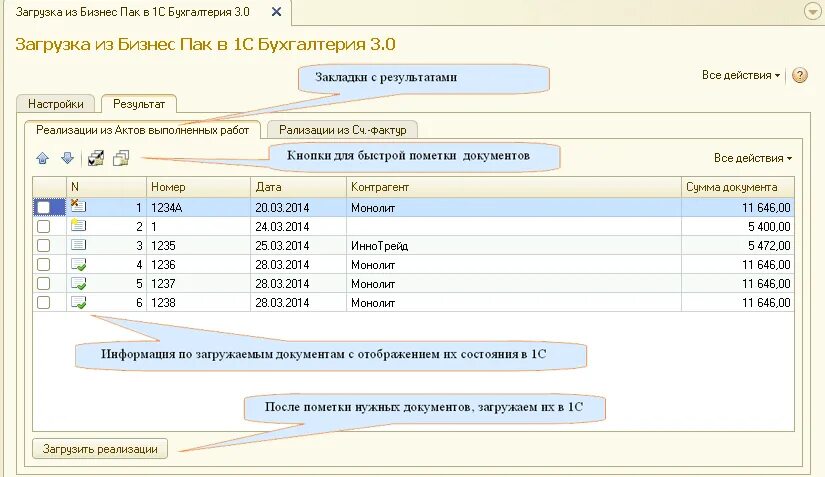Click the document status icon in row 1234A
Screen dimensions: 825x477
tap(78, 206)
